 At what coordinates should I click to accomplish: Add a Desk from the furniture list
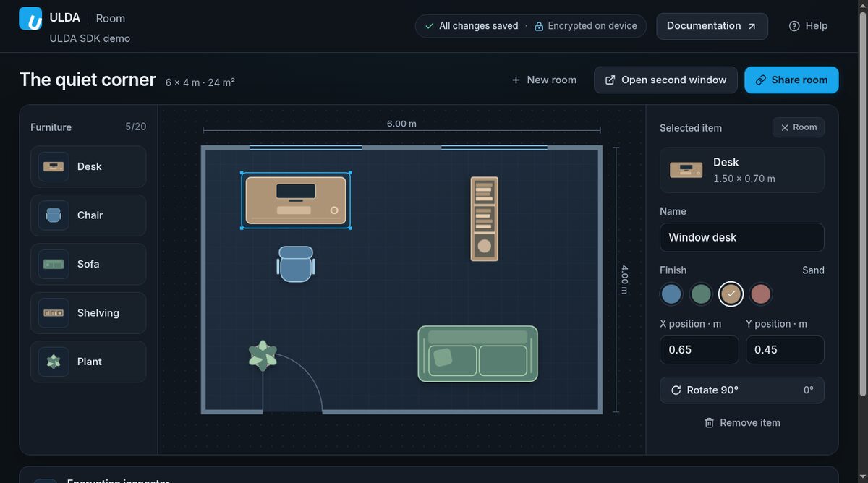88,166
